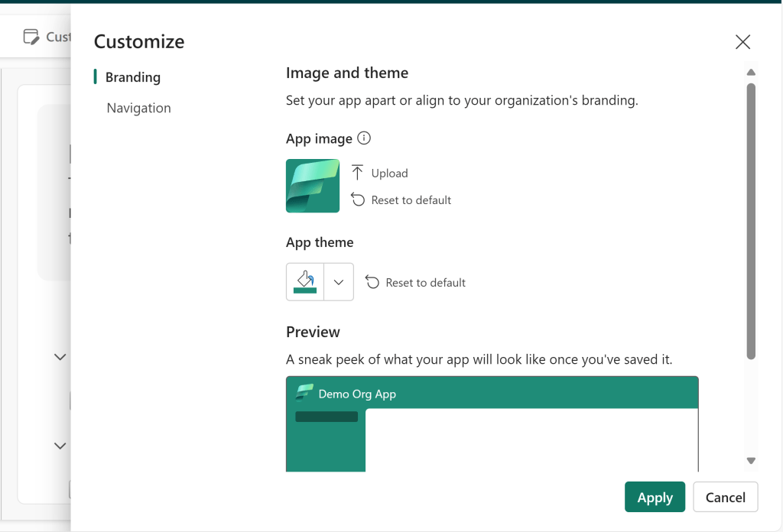783x532 pixels.
Task: Collapse the lower chevron in the background pane
Action: (x=60, y=446)
